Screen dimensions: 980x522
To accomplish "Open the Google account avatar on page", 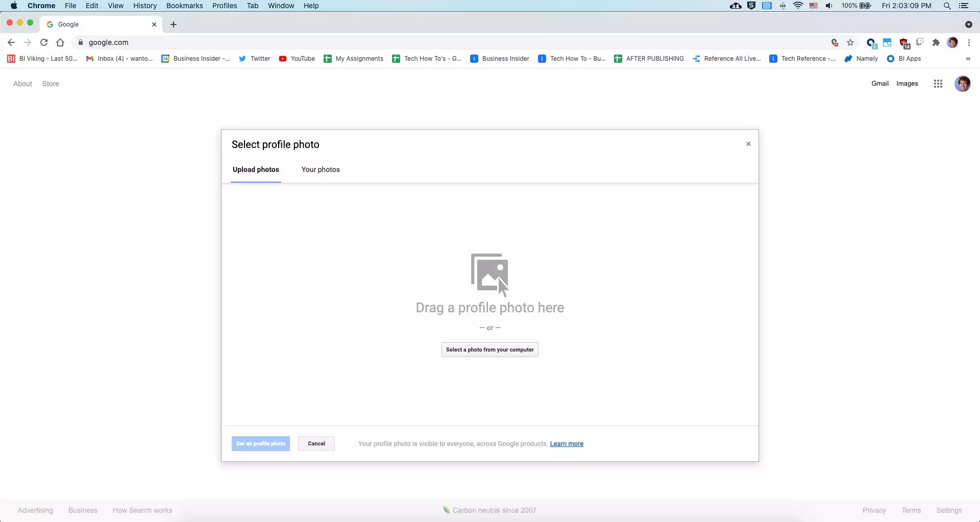I will coord(962,84).
